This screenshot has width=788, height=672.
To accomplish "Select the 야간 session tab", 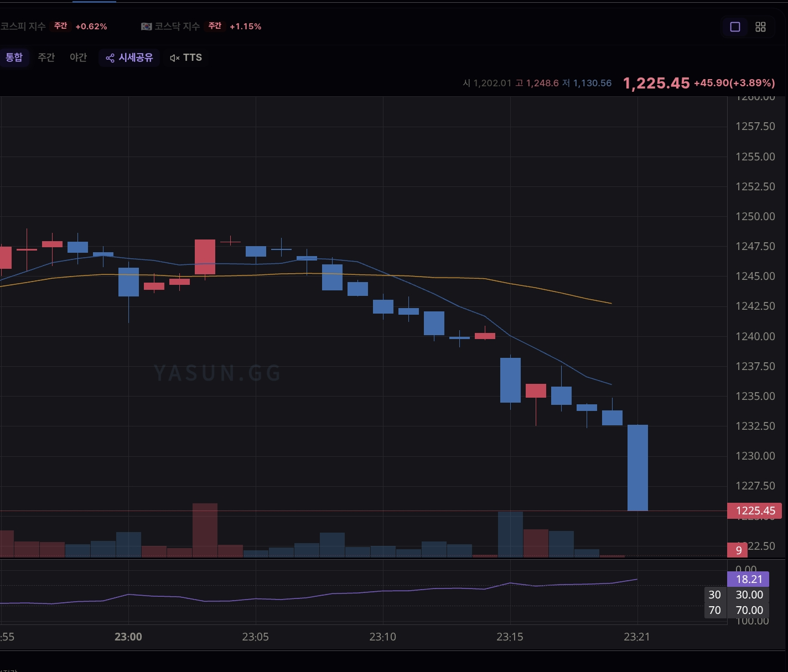I will [79, 58].
